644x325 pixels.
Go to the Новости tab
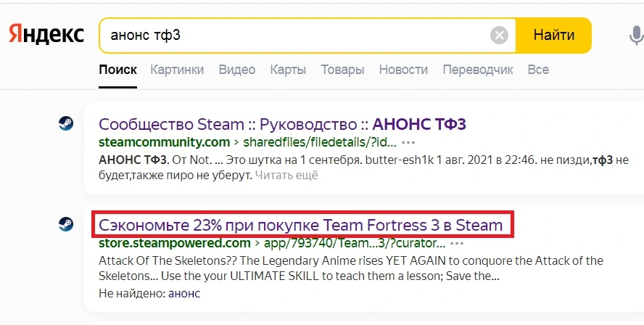[x=403, y=70]
